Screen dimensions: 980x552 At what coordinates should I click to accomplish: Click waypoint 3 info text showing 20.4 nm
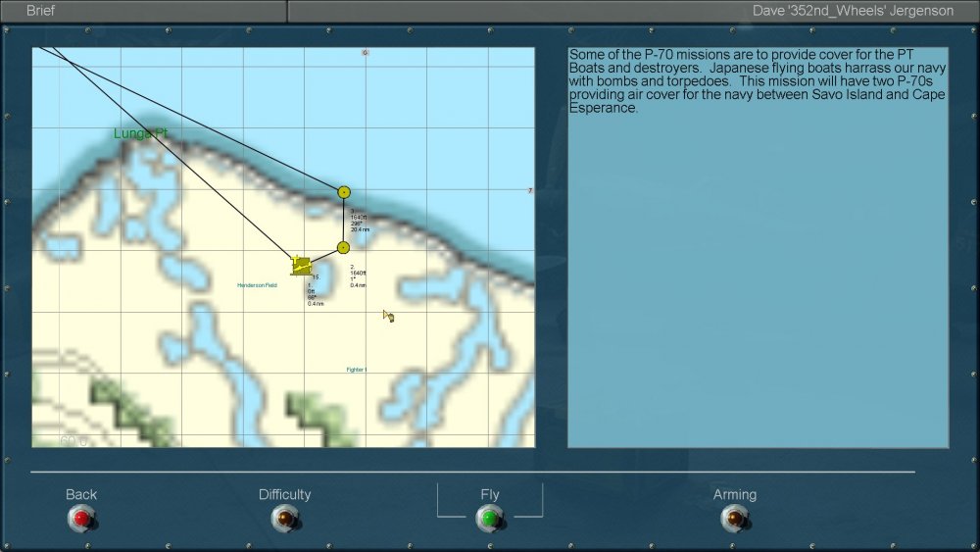pos(360,220)
